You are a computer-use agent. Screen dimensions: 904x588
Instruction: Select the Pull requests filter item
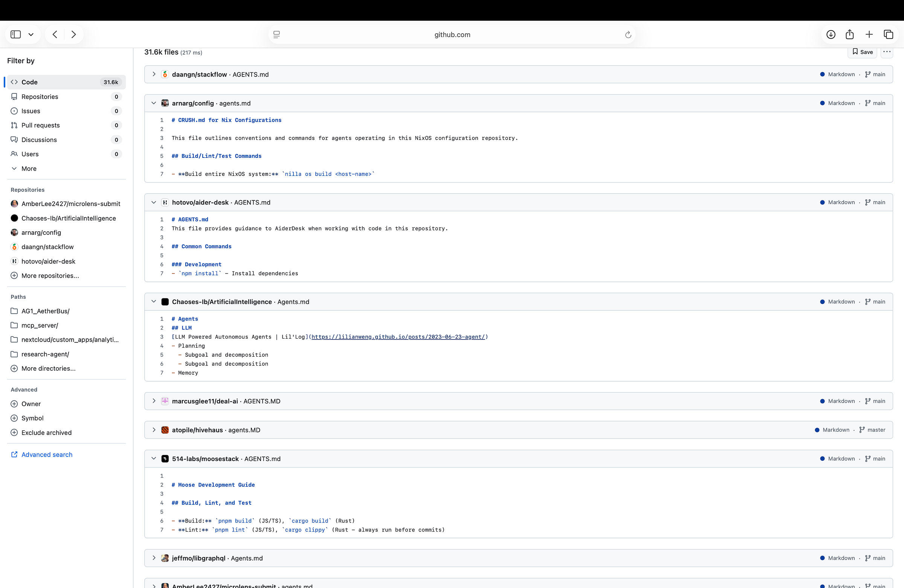click(40, 125)
